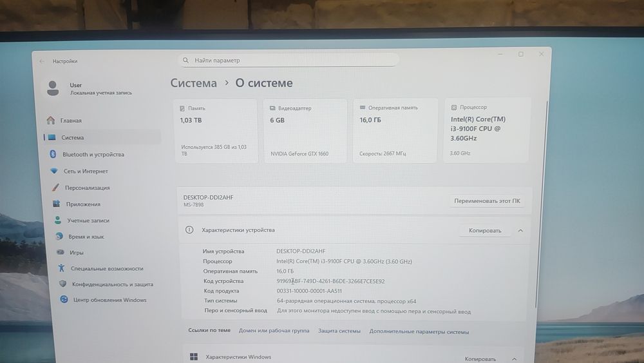The width and height of the screenshot is (644, 363).
Task: Open the Процессор i3-9100F card
Action: 487,130
